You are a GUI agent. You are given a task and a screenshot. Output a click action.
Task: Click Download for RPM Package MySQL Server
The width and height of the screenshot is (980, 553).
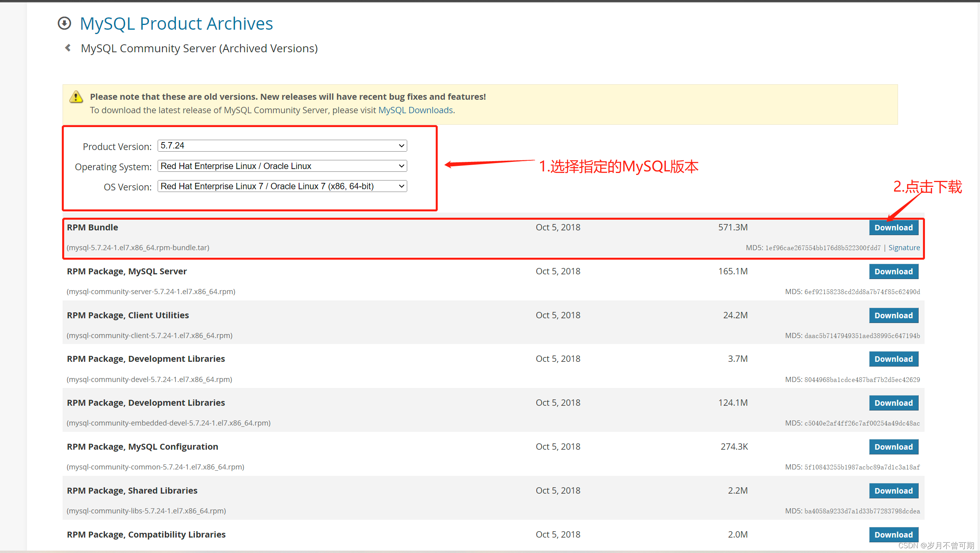click(x=892, y=271)
